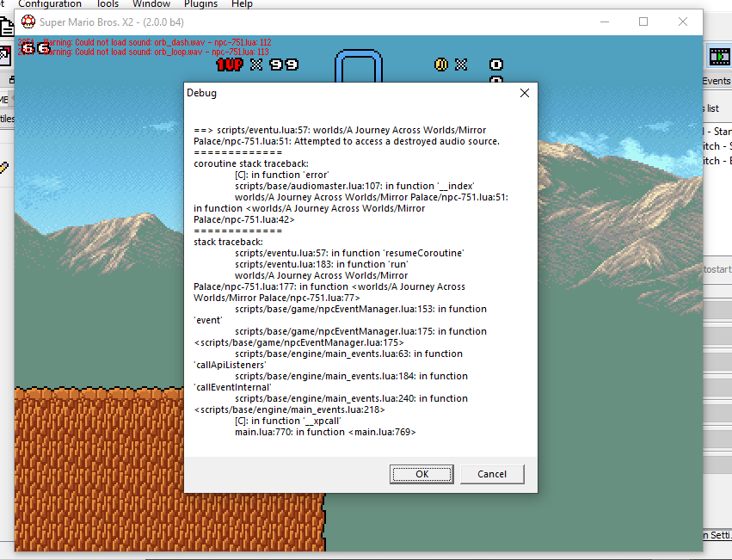The width and height of the screenshot is (732, 560).
Task: Open the Tools menu in editor
Action: click(108, 3)
